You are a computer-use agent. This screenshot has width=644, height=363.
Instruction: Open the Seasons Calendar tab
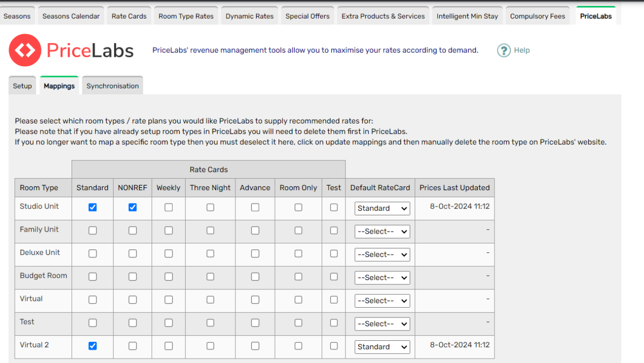click(x=71, y=16)
